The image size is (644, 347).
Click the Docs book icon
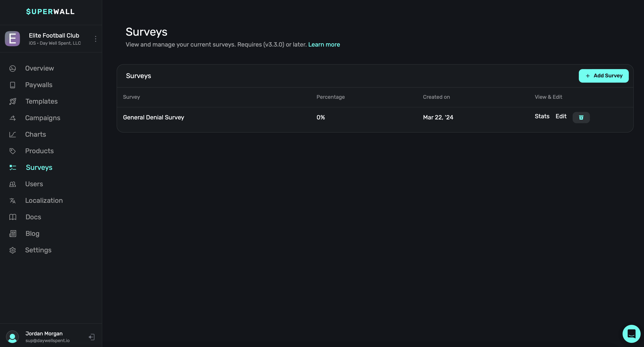pos(13,217)
